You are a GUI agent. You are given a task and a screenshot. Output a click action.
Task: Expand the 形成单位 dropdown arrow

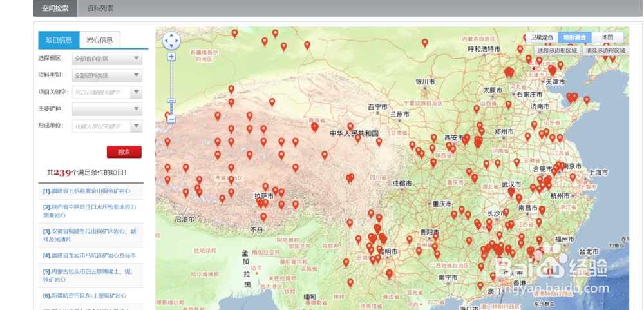pos(137,126)
